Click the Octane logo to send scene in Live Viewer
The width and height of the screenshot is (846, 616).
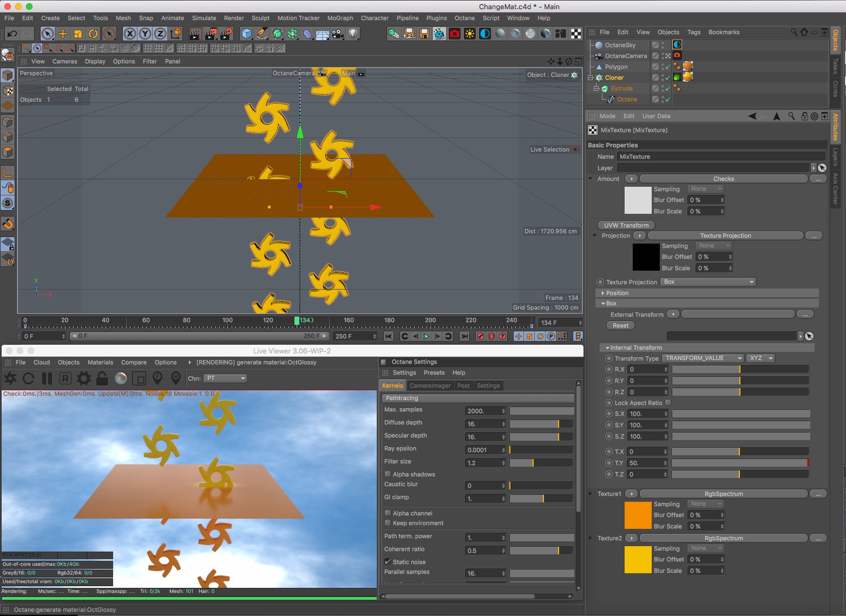point(10,378)
